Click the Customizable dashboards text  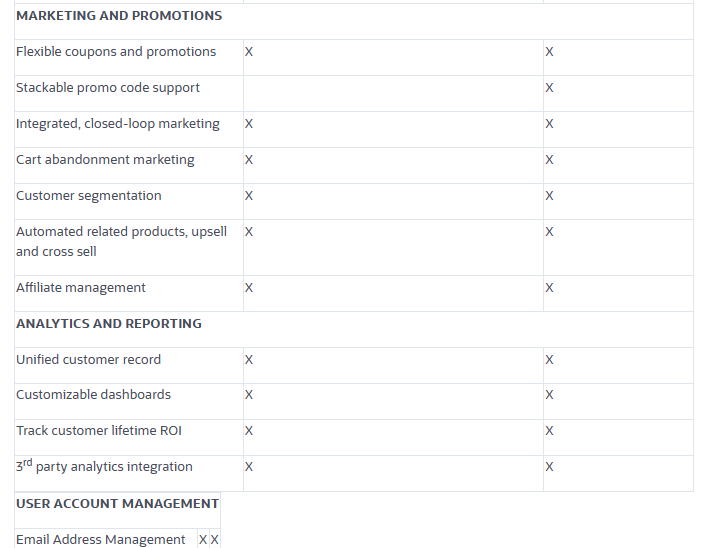(x=93, y=395)
